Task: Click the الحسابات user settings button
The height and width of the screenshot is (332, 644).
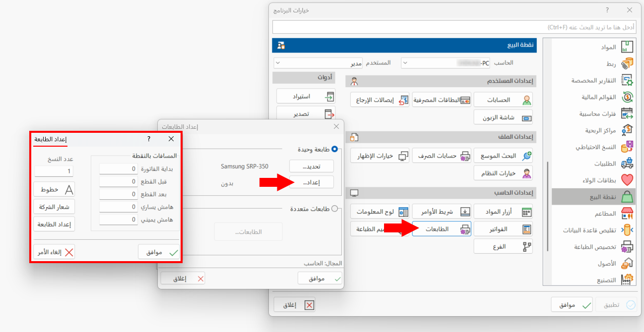Action: [x=503, y=100]
